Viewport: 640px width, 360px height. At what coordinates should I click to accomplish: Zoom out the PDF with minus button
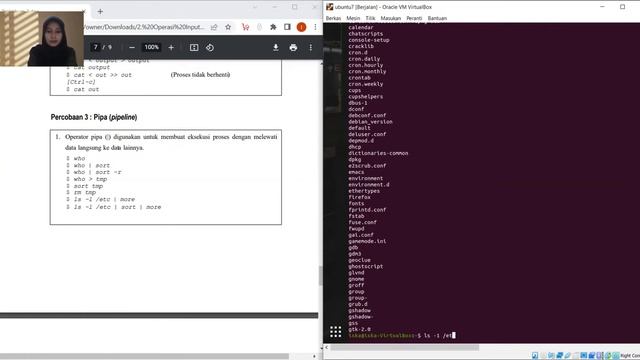pos(132,47)
